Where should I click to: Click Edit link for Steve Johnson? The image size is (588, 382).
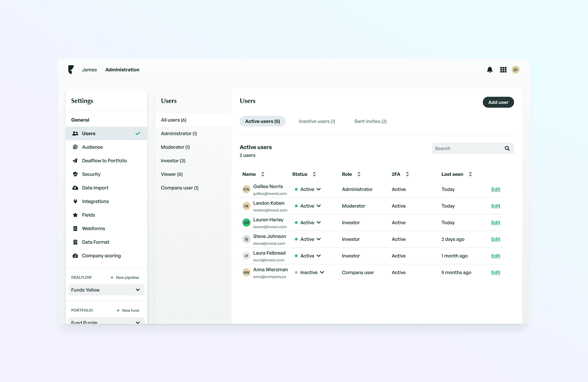(495, 239)
